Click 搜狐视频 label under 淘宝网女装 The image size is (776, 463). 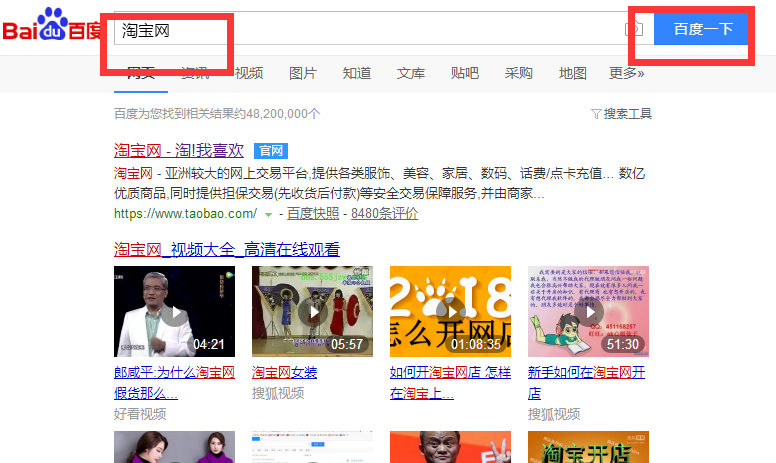coord(278,393)
